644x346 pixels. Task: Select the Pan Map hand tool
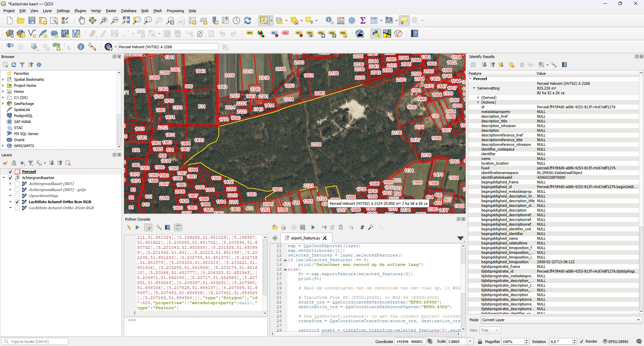pos(82,21)
